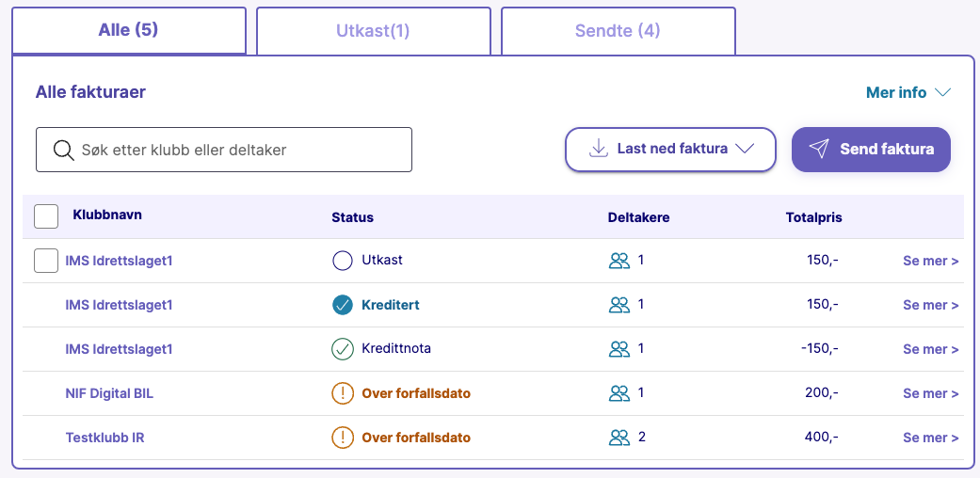This screenshot has width=980, height=478.
Task: Open Se mer for NIF Digital BIL
Action: point(931,393)
